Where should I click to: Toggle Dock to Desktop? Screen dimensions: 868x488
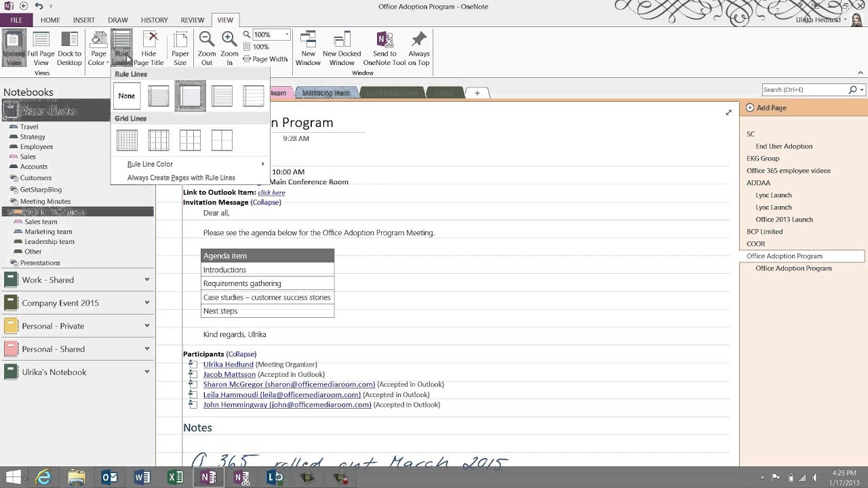69,49
